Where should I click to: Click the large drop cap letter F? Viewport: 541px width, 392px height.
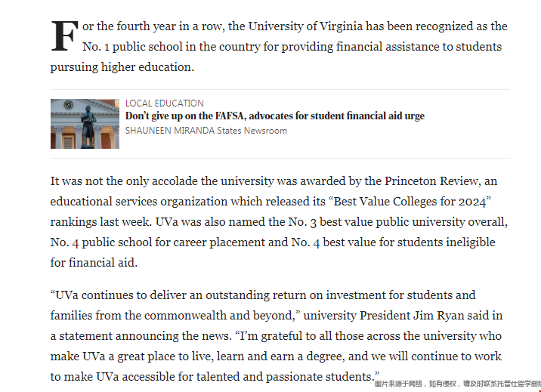[64, 36]
